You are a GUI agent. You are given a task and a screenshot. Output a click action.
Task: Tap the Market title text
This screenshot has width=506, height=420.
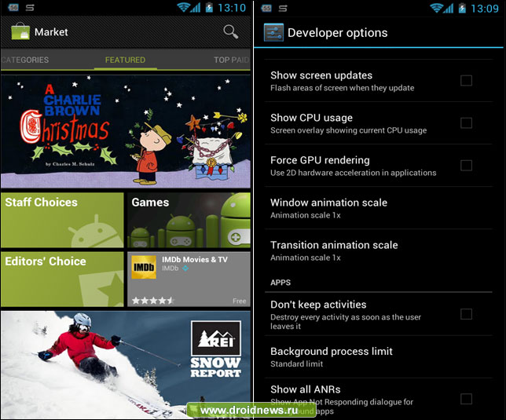[51, 32]
